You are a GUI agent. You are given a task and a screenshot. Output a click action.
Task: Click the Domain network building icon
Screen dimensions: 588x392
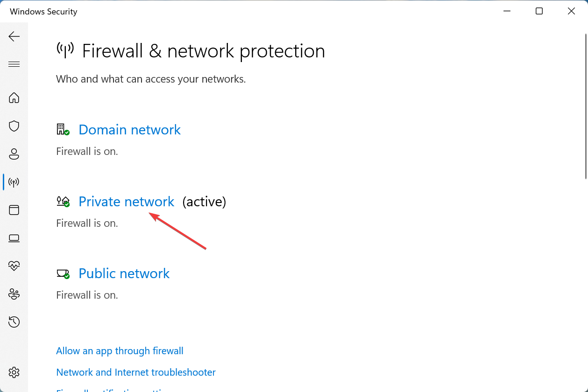coord(62,129)
